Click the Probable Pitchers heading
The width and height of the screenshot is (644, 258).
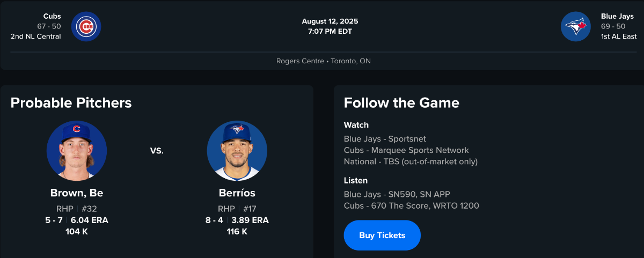pyautogui.click(x=71, y=103)
